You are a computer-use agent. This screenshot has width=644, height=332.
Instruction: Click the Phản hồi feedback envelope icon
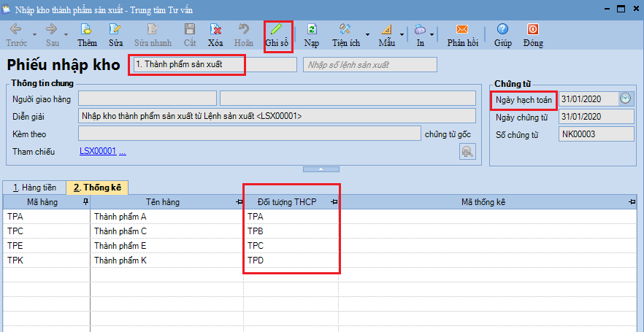[462, 29]
